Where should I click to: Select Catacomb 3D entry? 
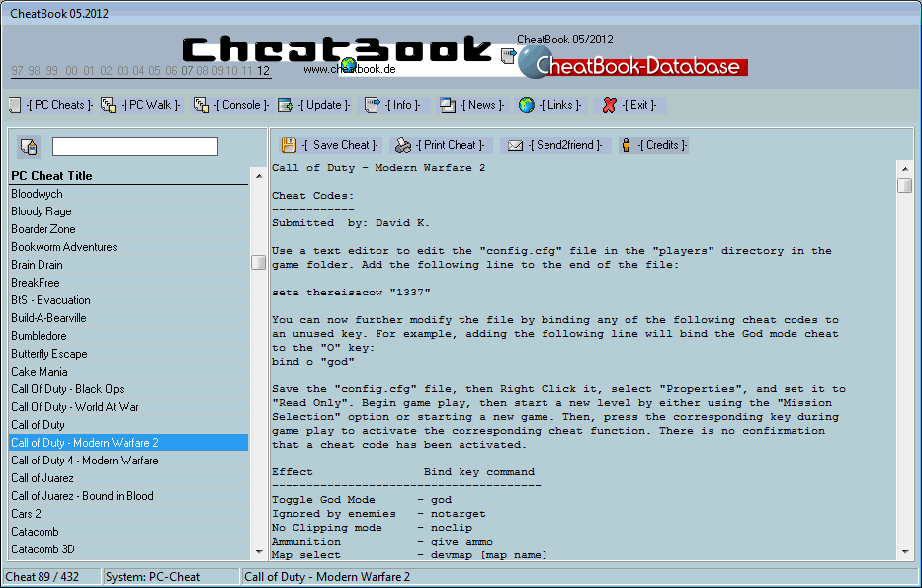point(128,549)
